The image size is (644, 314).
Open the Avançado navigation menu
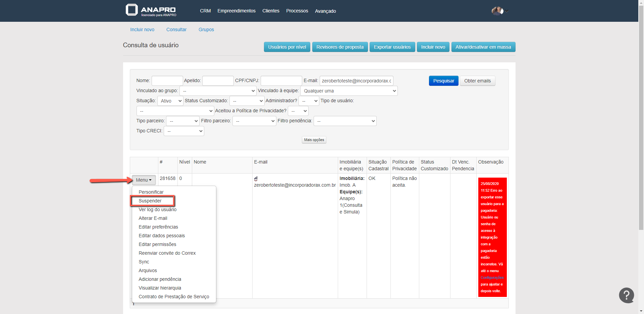pos(325,11)
